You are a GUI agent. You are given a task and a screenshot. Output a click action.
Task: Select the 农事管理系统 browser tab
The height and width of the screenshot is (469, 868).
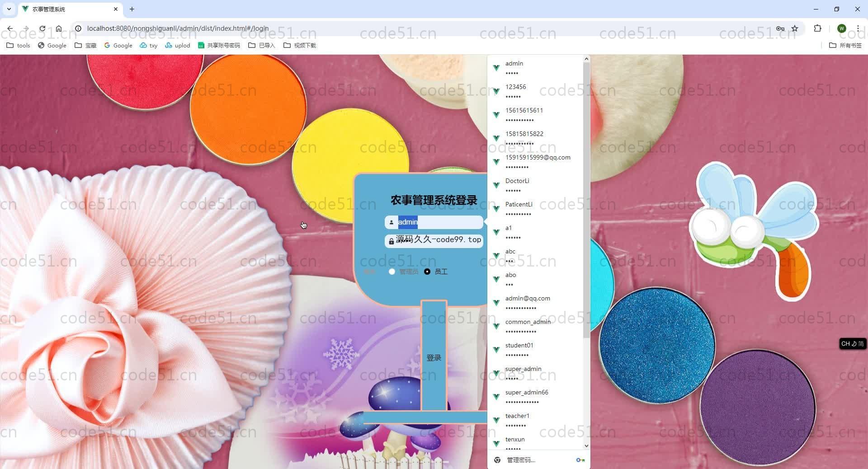tap(70, 9)
